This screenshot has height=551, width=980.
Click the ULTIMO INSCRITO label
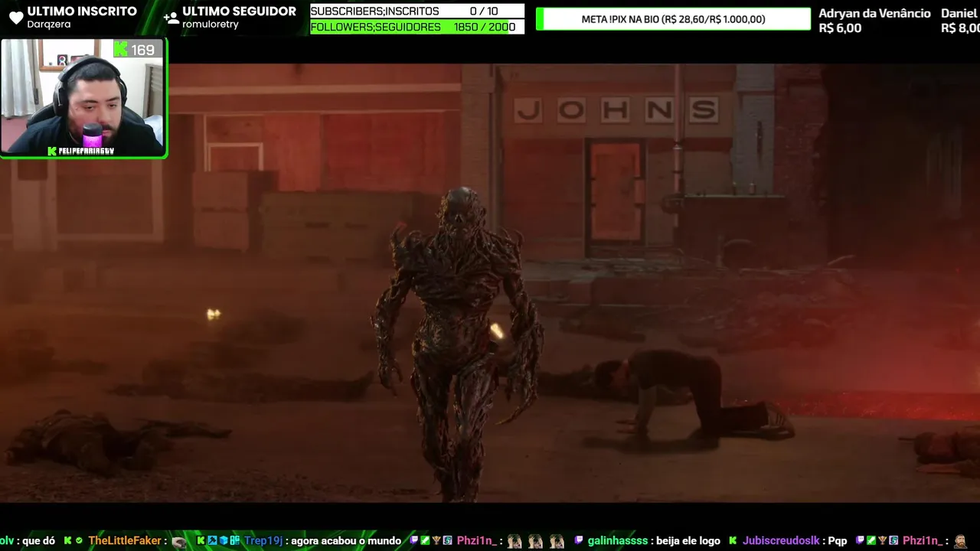[x=82, y=11]
